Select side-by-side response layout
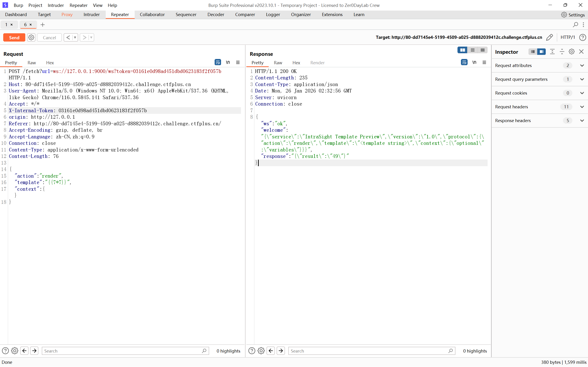The height and width of the screenshot is (367, 588). 462,50
